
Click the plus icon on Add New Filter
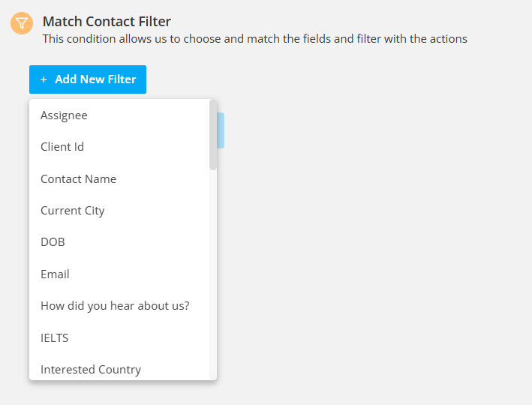pyautogui.click(x=44, y=79)
